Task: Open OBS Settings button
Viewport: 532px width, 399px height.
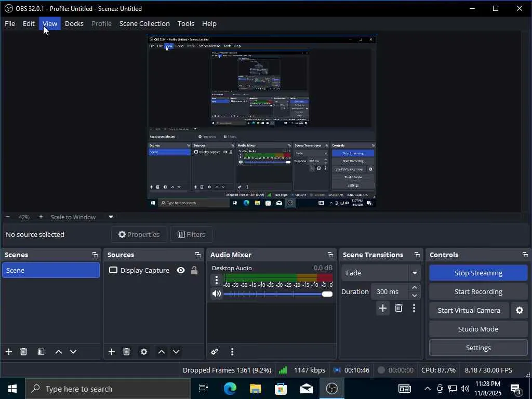Action: [478, 348]
